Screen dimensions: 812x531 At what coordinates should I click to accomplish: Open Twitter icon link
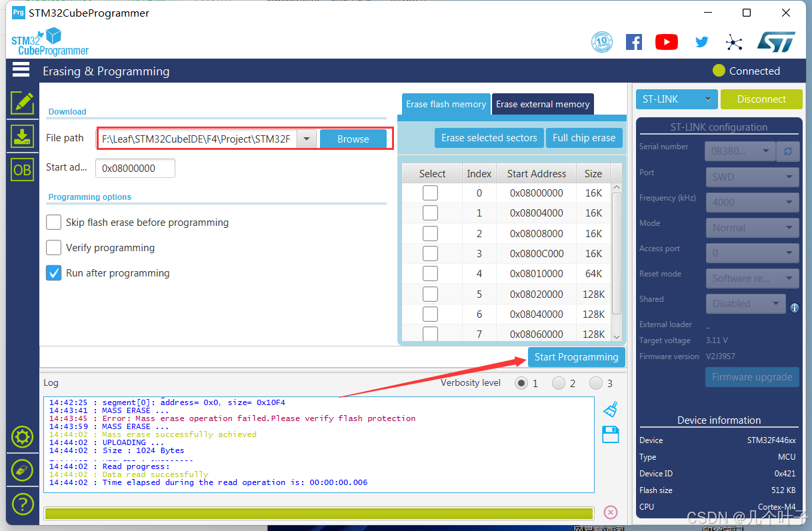click(x=701, y=42)
